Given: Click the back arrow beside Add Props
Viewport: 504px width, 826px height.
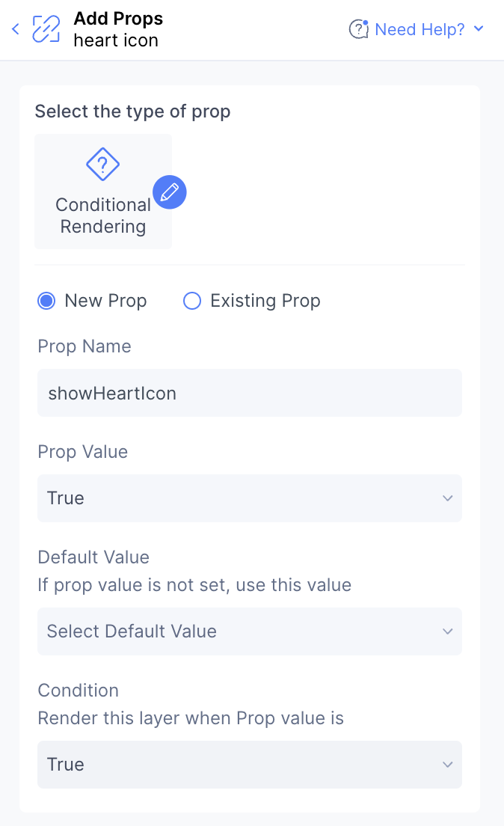Looking at the screenshot, I should point(15,28).
